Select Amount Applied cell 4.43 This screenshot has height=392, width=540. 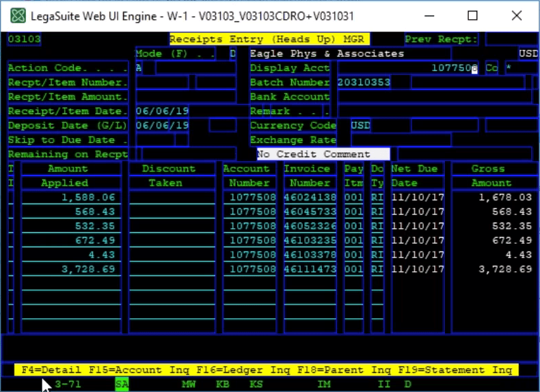(x=71, y=255)
